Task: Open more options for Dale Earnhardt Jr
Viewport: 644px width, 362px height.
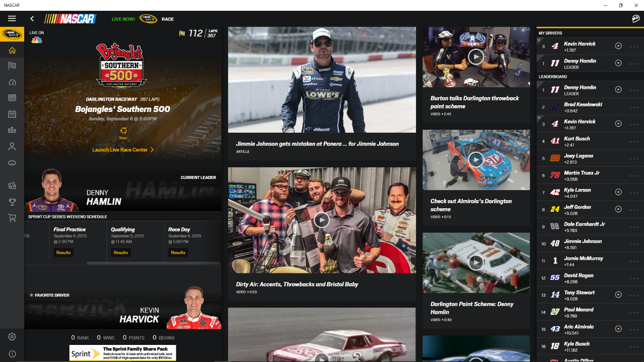Action: 634,227
